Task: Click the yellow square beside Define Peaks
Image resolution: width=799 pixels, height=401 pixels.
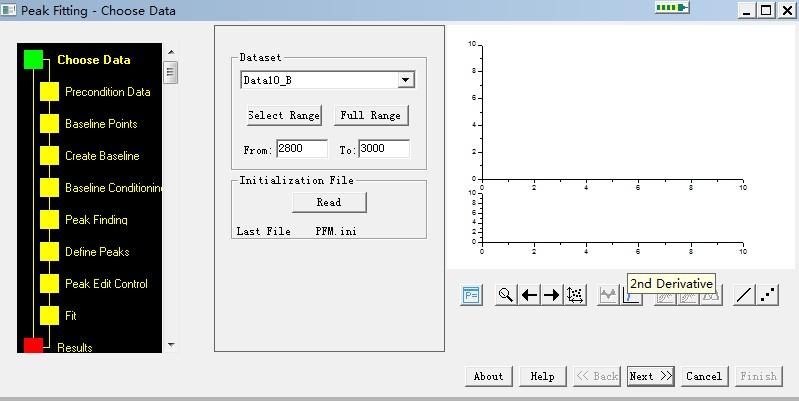Action: [x=49, y=252]
